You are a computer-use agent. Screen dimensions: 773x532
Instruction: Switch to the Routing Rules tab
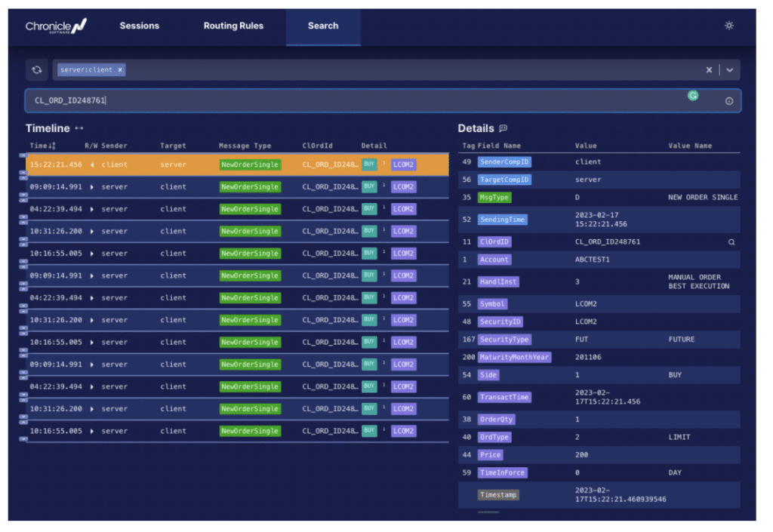[x=233, y=26]
